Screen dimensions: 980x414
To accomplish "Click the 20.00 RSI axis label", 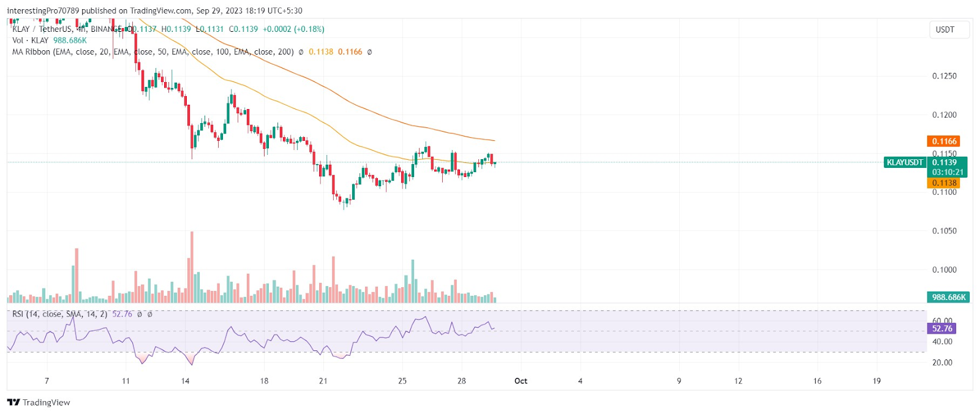I will 942,363.
